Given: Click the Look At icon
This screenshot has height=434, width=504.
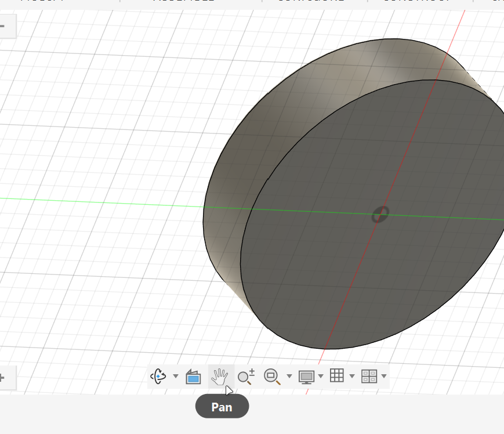Looking at the screenshot, I should [193, 377].
